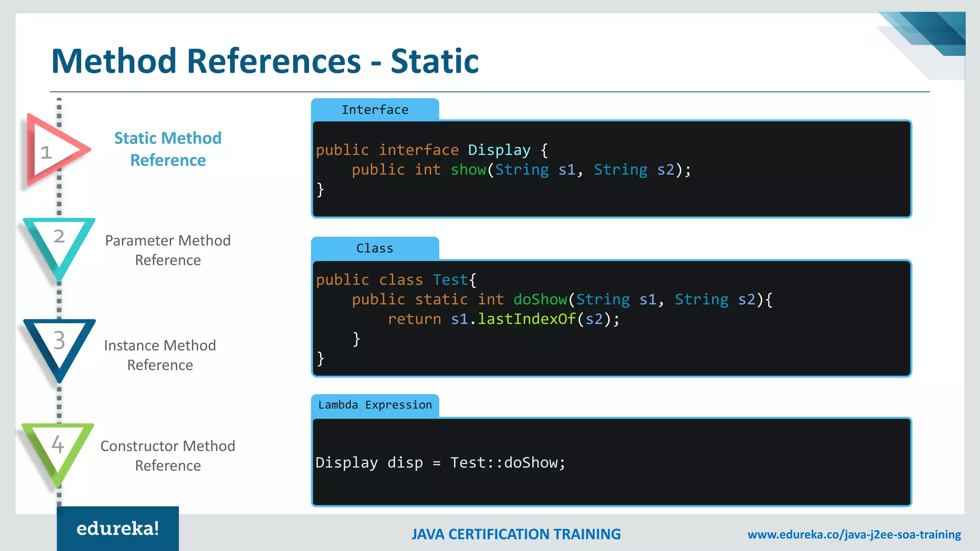This screenshot has width=980, height=551.
Task: Click JAVA CERTIFICATION TRAINING footer text
Action: tap(516, 534)
